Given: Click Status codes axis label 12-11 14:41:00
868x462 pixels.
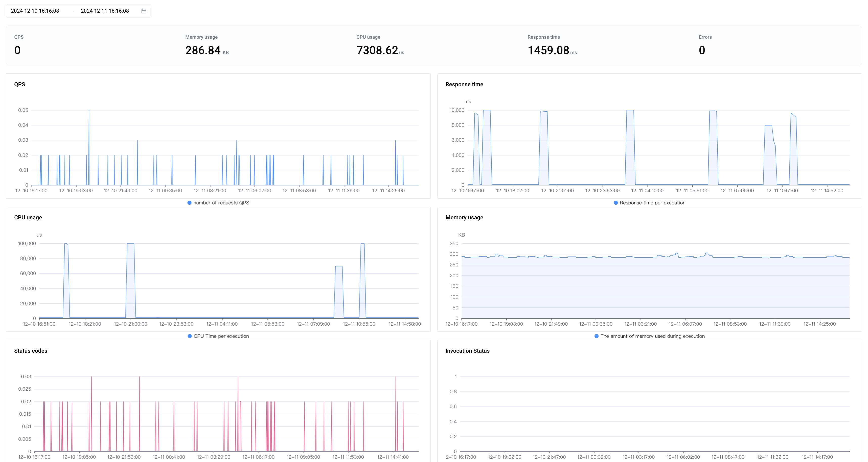Looking at the screenshot, I should point(393,457).
